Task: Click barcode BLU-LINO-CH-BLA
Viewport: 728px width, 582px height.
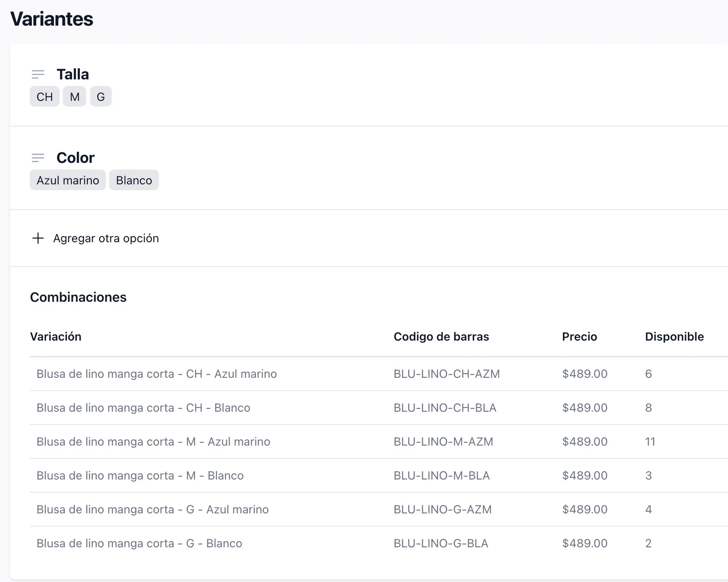Action: [x=445, y=408]
